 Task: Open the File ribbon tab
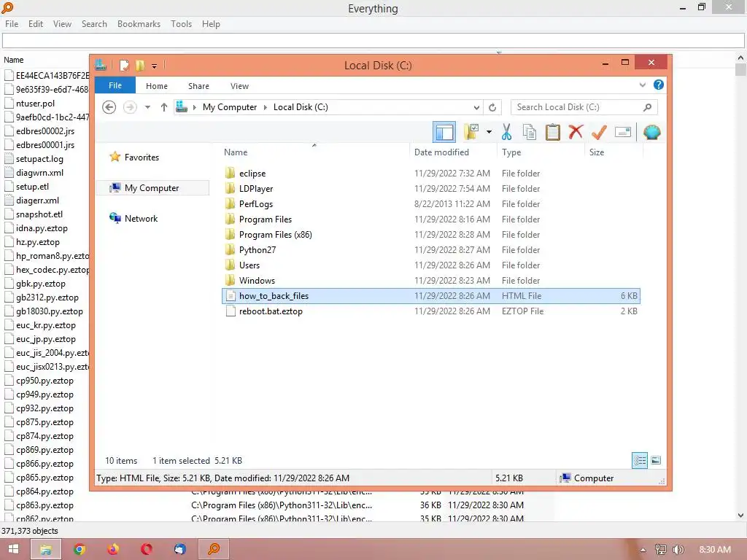coord(115,85)
